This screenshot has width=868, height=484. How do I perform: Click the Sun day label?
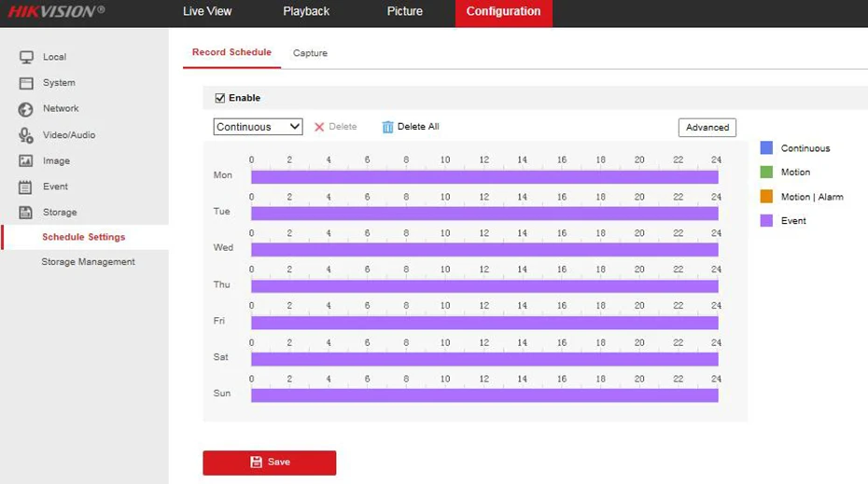[222, 394]
